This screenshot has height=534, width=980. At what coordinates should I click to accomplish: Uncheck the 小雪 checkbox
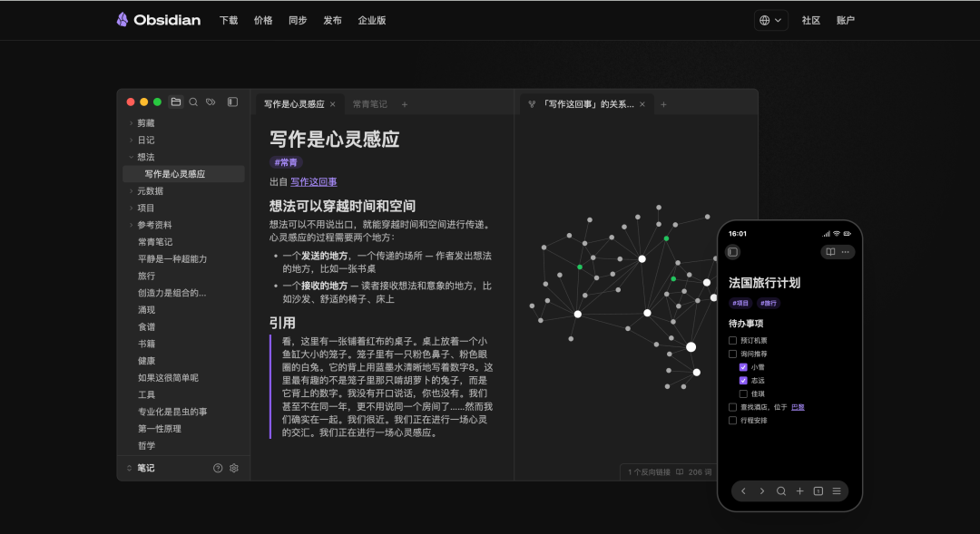pyautogui.click(x=743, y=367)
